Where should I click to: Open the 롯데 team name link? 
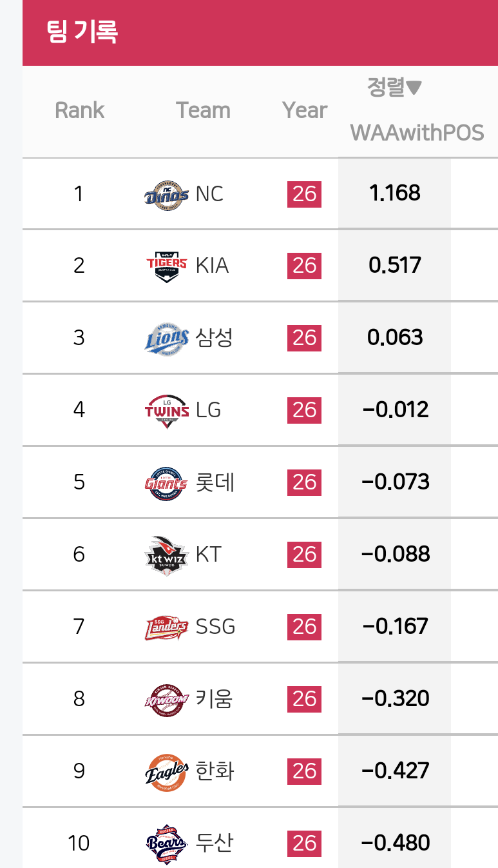tap(215, 482)
